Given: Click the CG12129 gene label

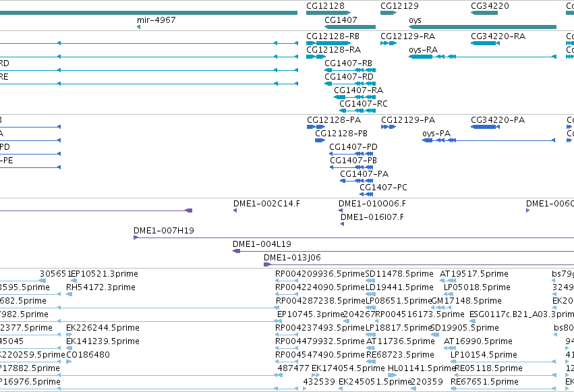Looking at the screenshot, I should 399,6.
